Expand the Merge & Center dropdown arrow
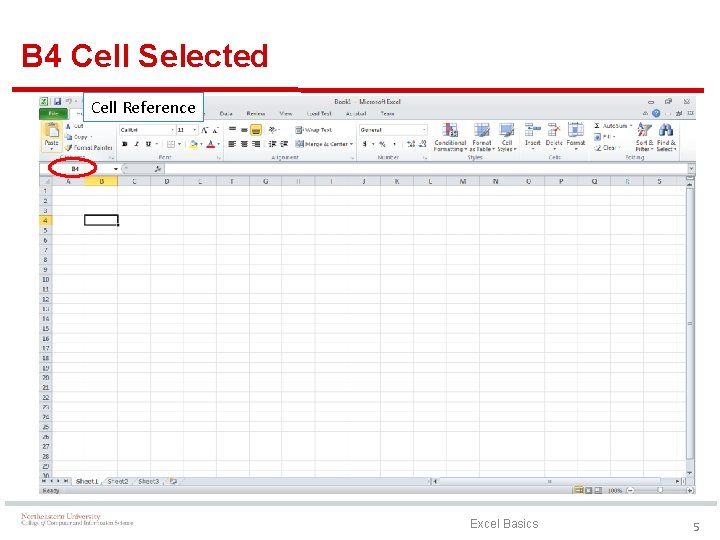 coord(351,144)
